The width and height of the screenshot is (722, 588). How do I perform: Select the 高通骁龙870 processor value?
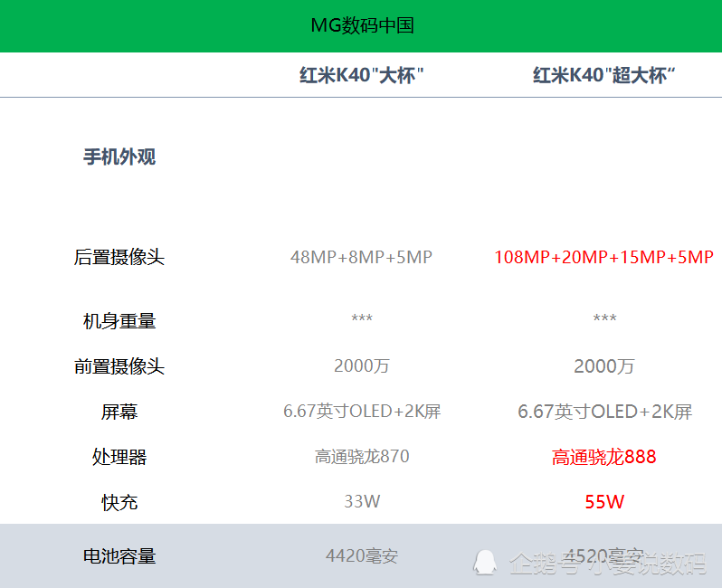pyautogui.click(x=362, y=456)
